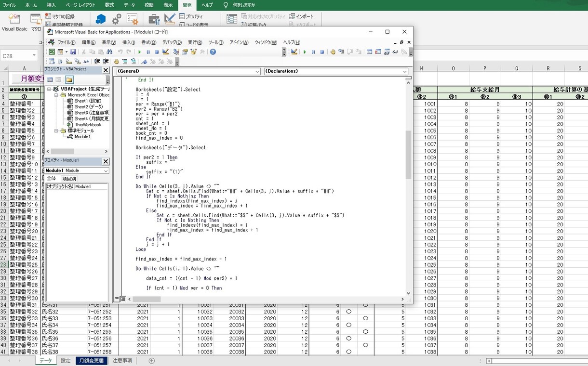Toggle breakpoint with the hand icon in Edit toolbar
Screen dimensions: 588x366
pos(116,61)
